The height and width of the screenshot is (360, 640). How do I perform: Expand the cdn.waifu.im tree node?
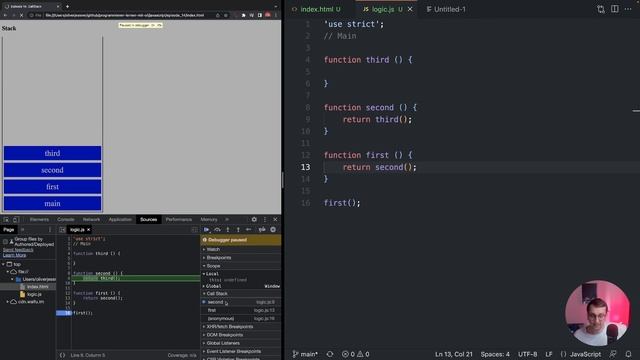tap(7, 302)
